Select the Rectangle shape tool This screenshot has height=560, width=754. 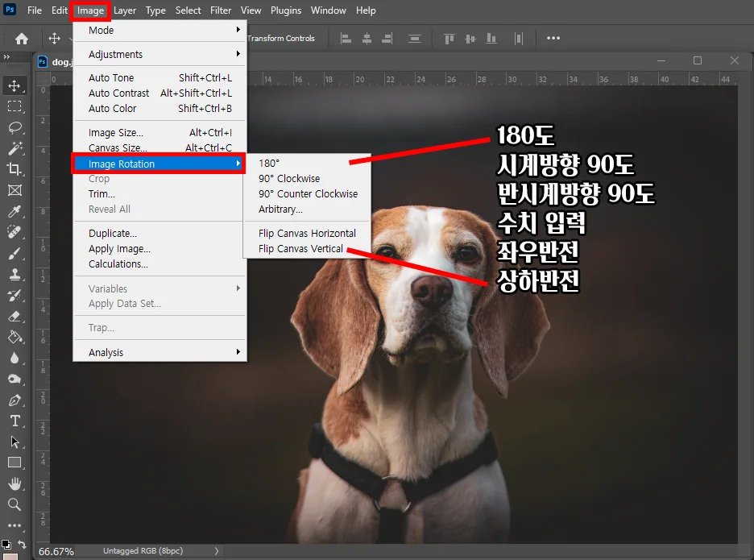(14, 463)
